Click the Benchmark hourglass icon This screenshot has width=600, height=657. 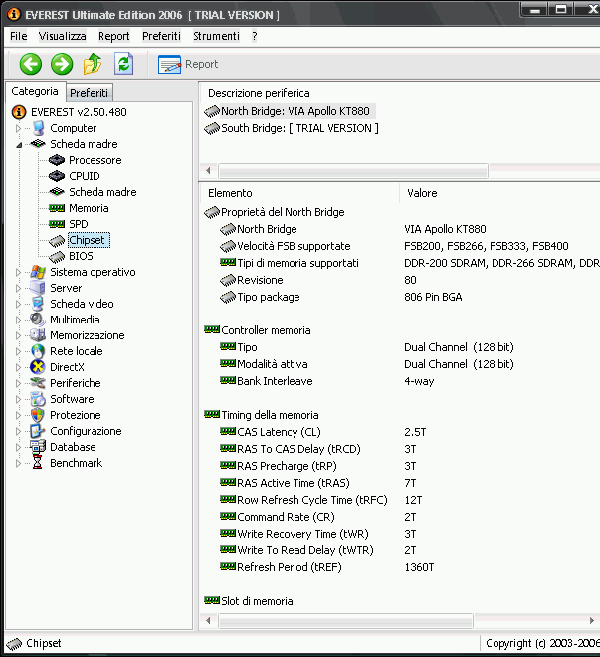point(38,463)
